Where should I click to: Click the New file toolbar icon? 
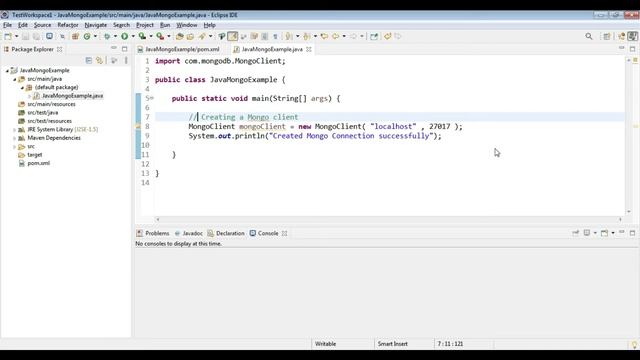8,36
